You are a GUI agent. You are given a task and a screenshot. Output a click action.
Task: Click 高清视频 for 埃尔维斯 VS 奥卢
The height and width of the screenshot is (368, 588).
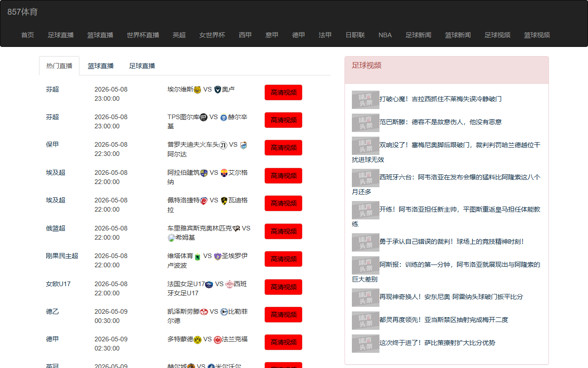click(x=283, y=92)
